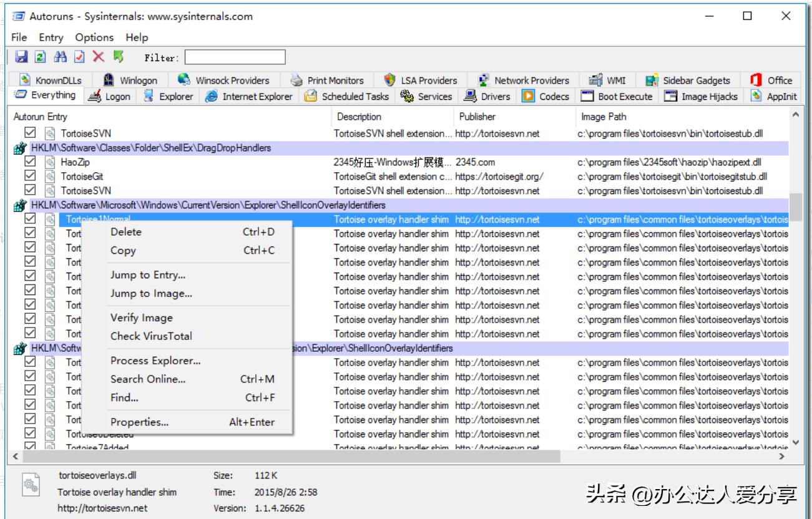Viewport: 812px width, 519px height.
Task: Open the Options menu
Action: coord(94,37)
